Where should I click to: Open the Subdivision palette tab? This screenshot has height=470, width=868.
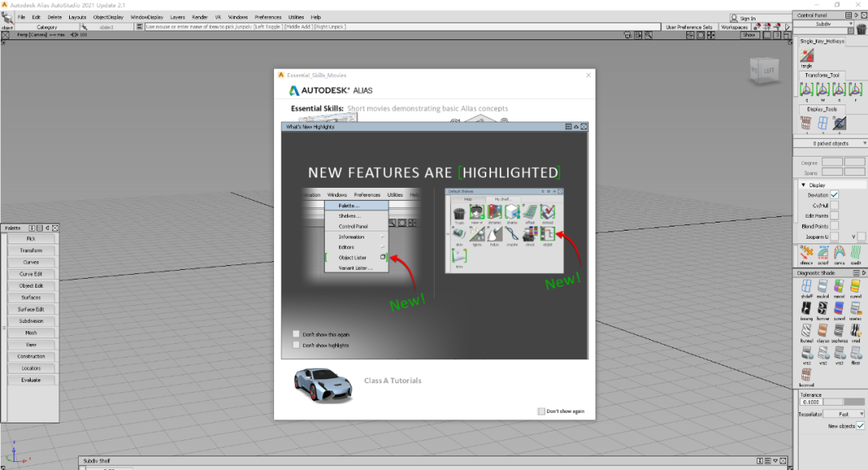(x=31, y=321)
